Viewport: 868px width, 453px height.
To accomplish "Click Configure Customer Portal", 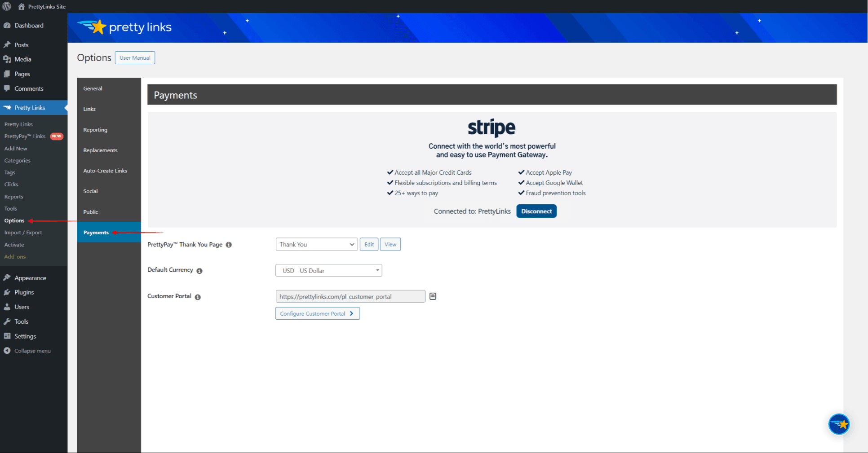I will [317, 313].
